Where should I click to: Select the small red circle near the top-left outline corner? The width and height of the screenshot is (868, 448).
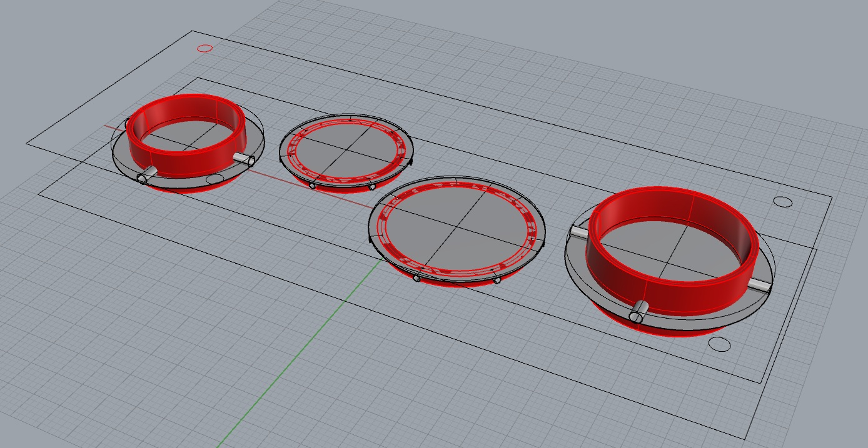204,48
